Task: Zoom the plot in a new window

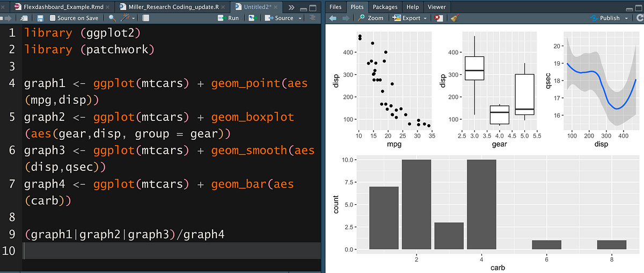Action: [x=371, y=18]
